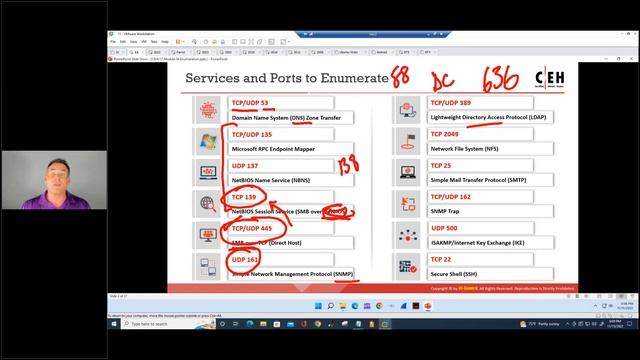The image size is (640, 360).
Task: Open the host notification center icon
Action: 630,324
